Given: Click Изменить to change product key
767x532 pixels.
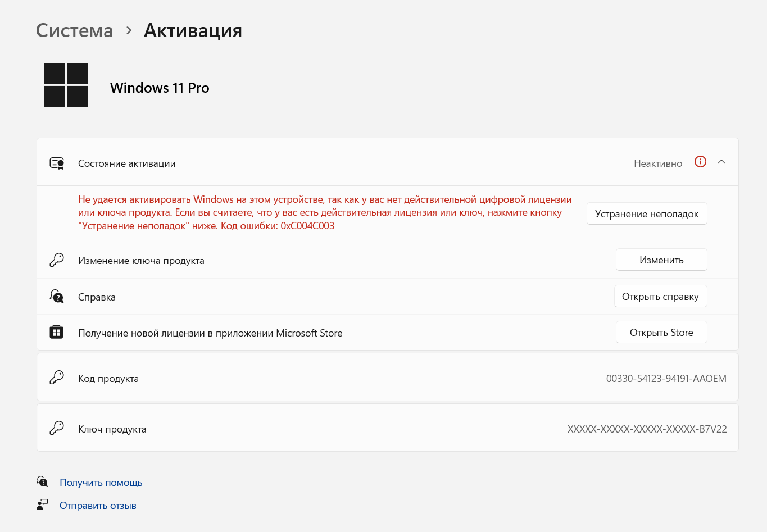Looking at the screenshot, I should 661,260.
